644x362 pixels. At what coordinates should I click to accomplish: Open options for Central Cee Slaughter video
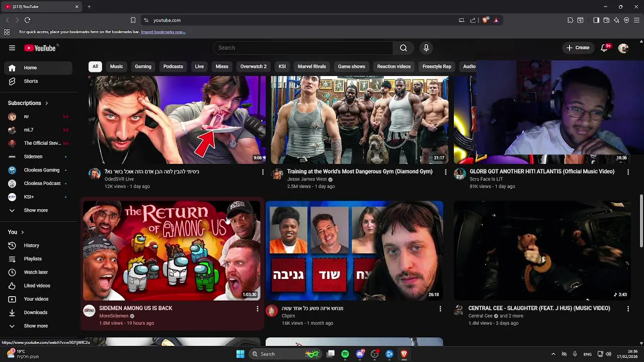tap(628, 309)
